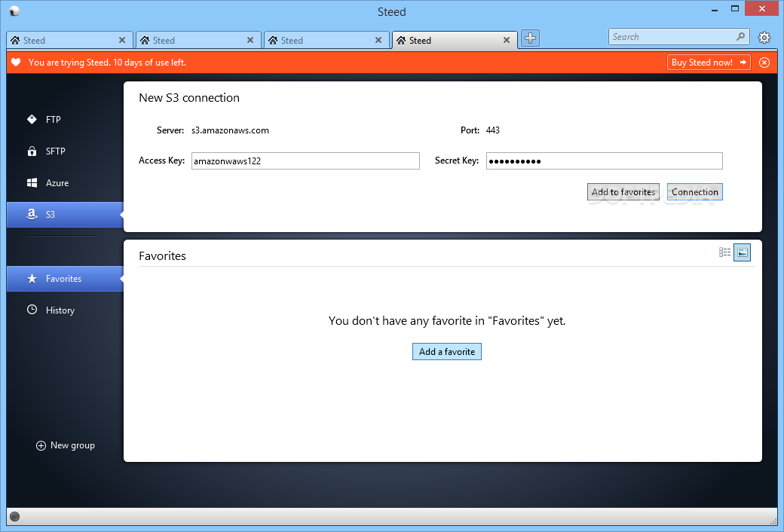Close the third Steed tab

[378, 40]
